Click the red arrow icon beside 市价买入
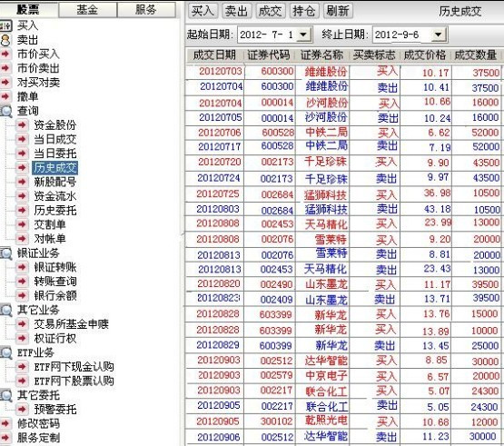 pos(5,54)
